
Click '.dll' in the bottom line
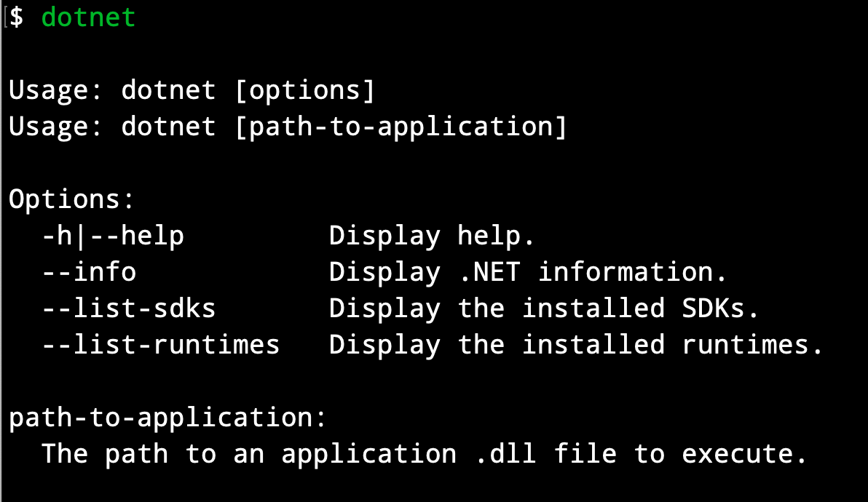pos(506,455)
